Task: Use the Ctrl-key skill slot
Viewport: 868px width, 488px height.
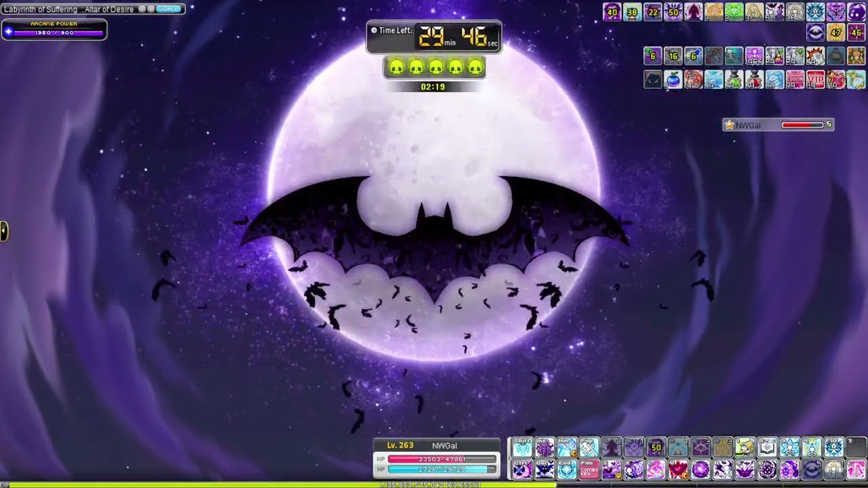Action: (523, 469)
